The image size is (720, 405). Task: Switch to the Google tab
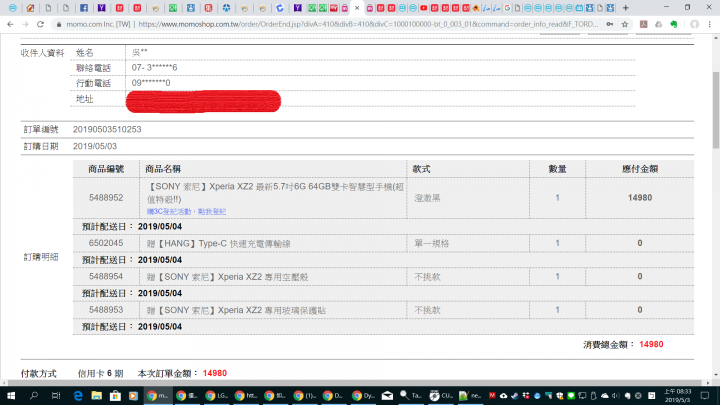507,8
